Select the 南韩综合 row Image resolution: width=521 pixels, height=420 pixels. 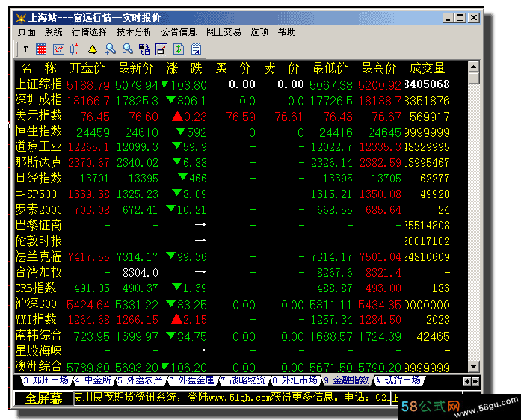click(x=233, y=336)
